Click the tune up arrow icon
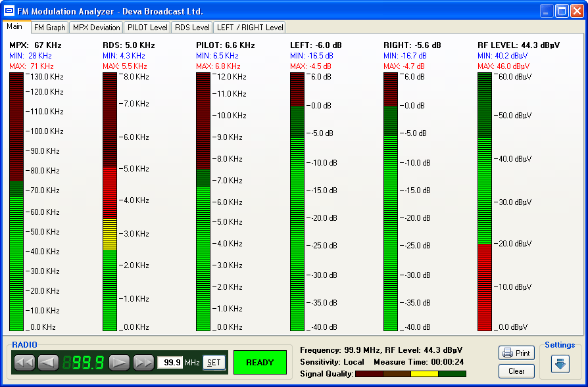 120,361
